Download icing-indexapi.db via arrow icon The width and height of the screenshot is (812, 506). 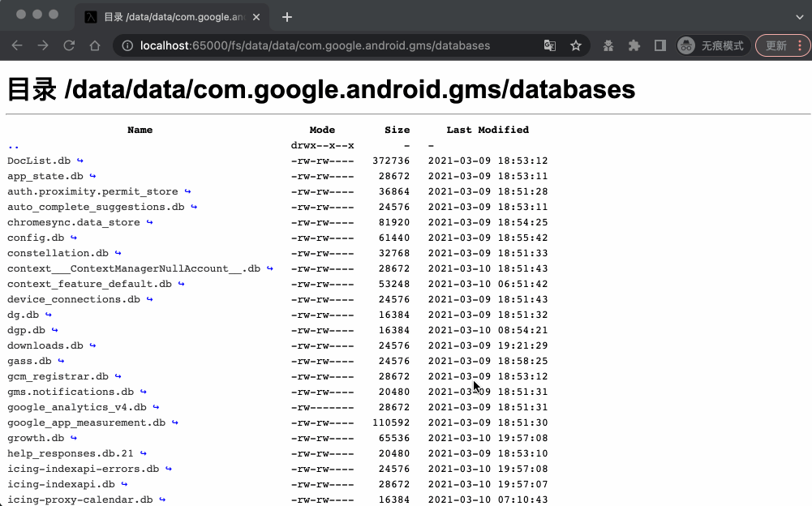(x=124, y=484)
